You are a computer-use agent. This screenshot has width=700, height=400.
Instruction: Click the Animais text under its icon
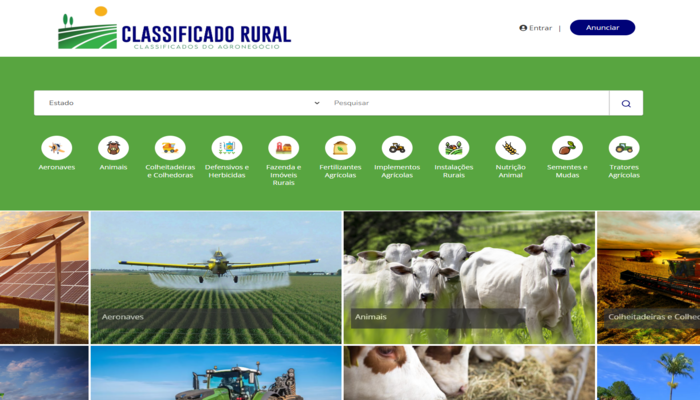tap(113, 167)
